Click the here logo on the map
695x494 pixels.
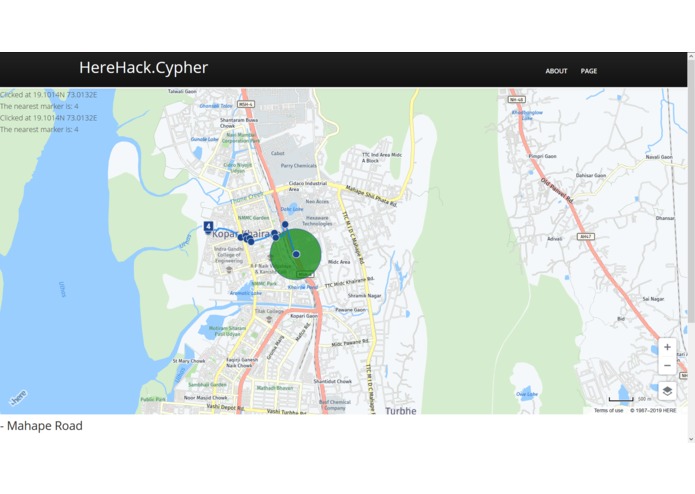point(19,397)
